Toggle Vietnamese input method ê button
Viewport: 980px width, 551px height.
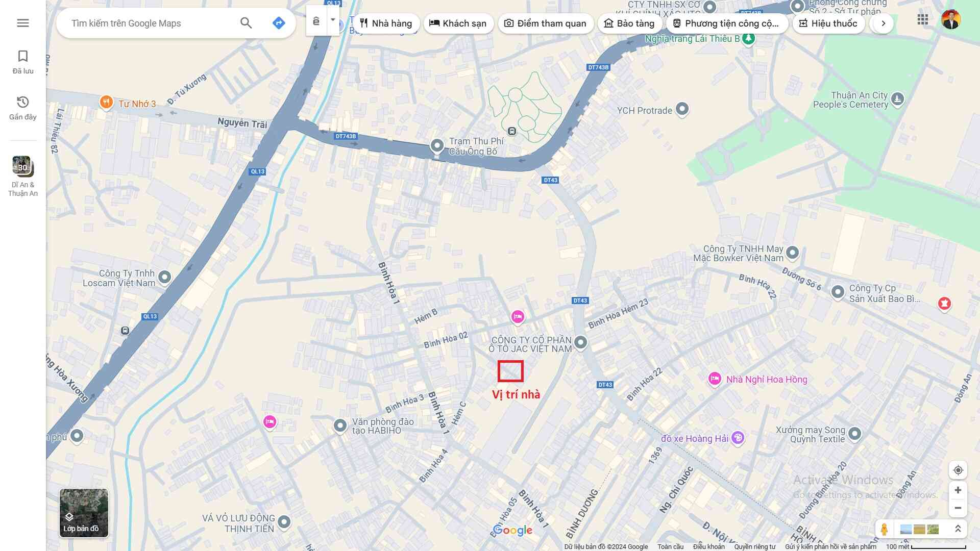pos(316,21)
